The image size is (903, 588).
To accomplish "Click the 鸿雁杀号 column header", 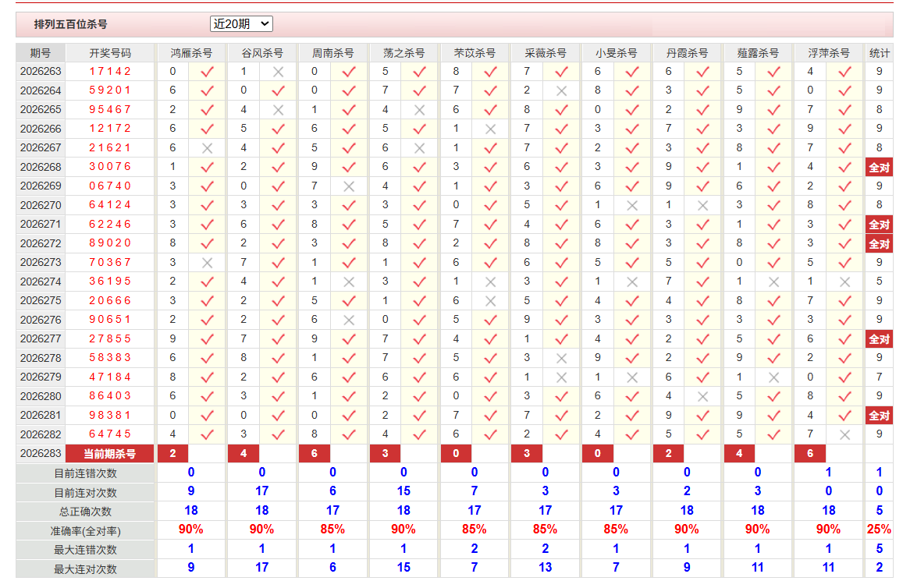I will [x=191, y=53].
